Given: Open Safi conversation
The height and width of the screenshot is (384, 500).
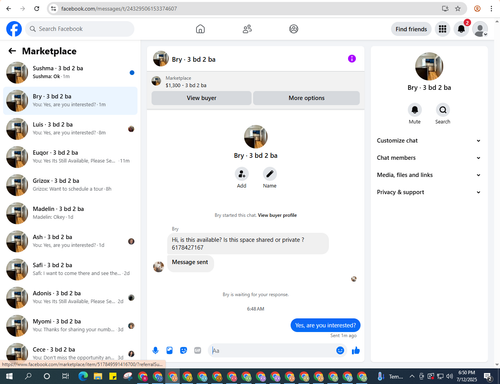Looking at the screenshot, I should pyautogui.click(x=70, y=269).
